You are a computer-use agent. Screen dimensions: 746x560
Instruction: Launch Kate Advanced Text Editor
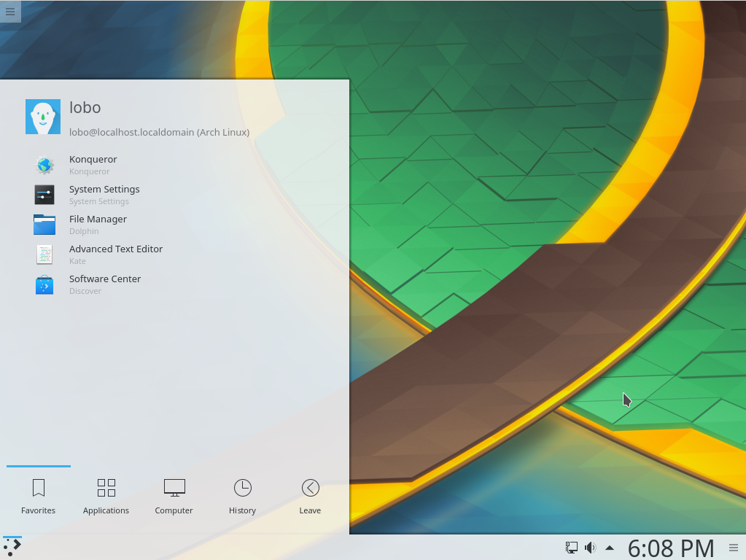[116, 254]
